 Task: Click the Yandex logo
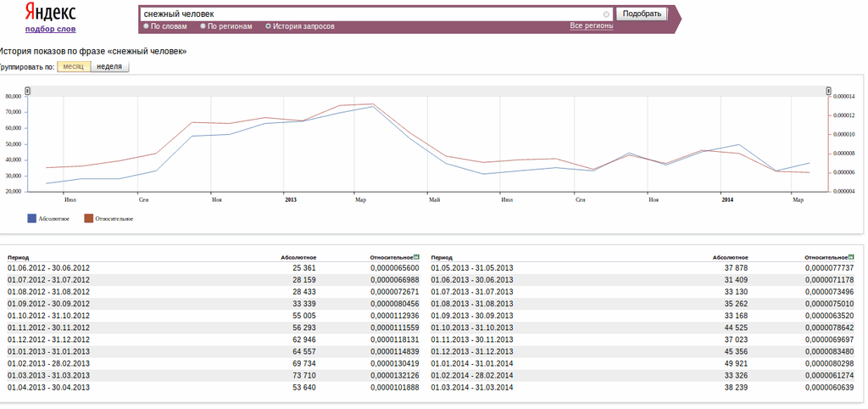[x=50, y=13]
